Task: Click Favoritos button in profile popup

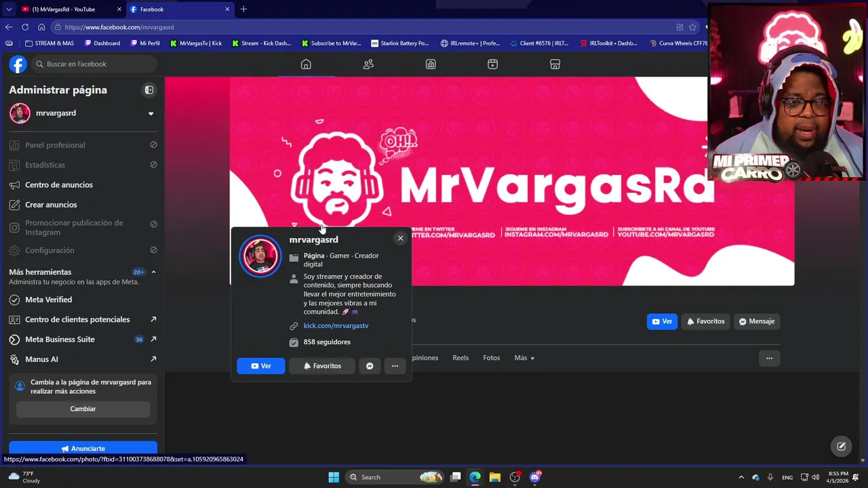Action: [x=322, y=366]
